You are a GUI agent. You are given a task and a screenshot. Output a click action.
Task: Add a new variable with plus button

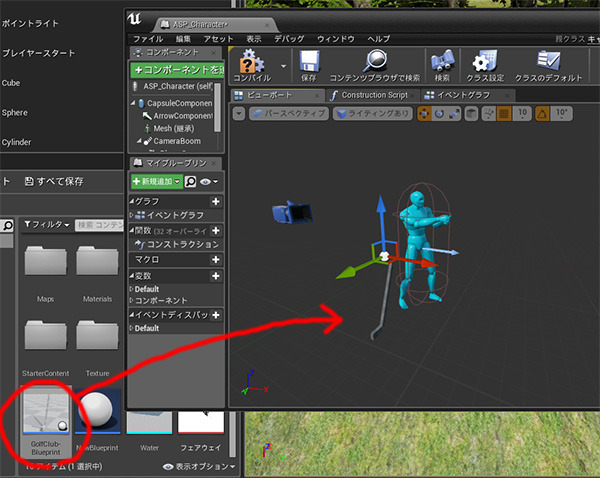[215, 276]
